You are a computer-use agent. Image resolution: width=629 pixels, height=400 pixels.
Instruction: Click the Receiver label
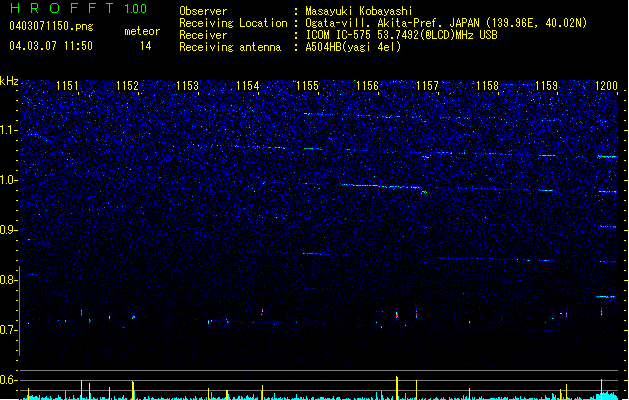tap(203, 35)
